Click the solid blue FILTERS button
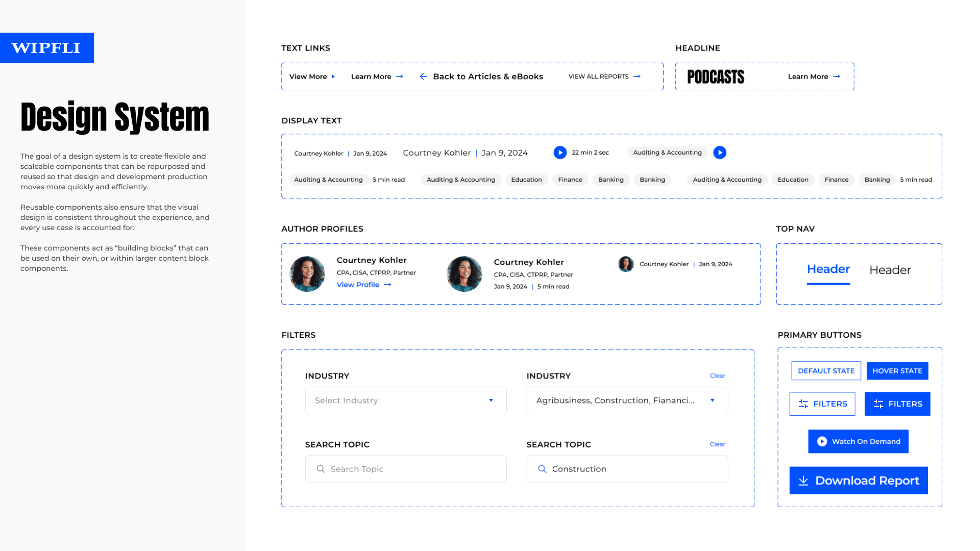The height and width of the screenshot is (551, 980). coord(897,404)
